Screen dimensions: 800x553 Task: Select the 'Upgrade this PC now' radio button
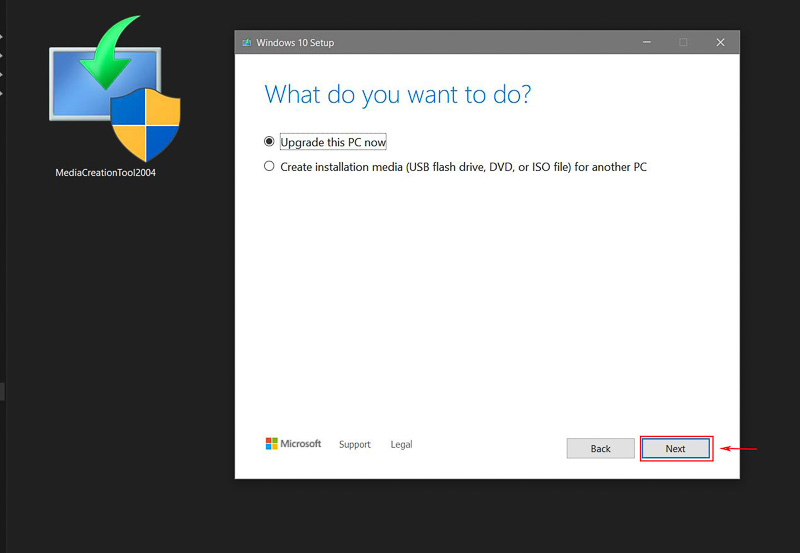(x=269, y=142)
